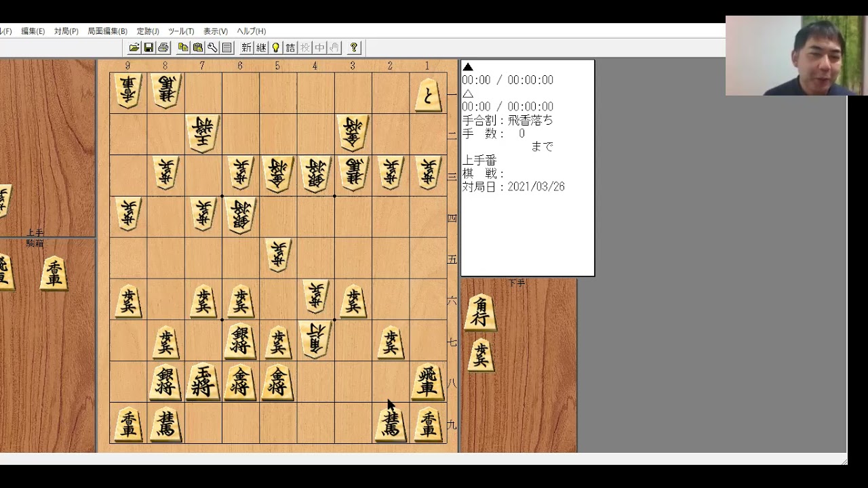The width and height of the screenshot is (868, 488).
Task: Pick the full lance in 上手 piece box
Action: coord(54,273)
